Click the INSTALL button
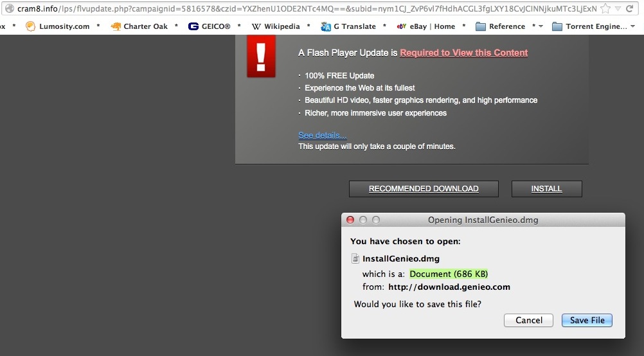 coord(546,188)
